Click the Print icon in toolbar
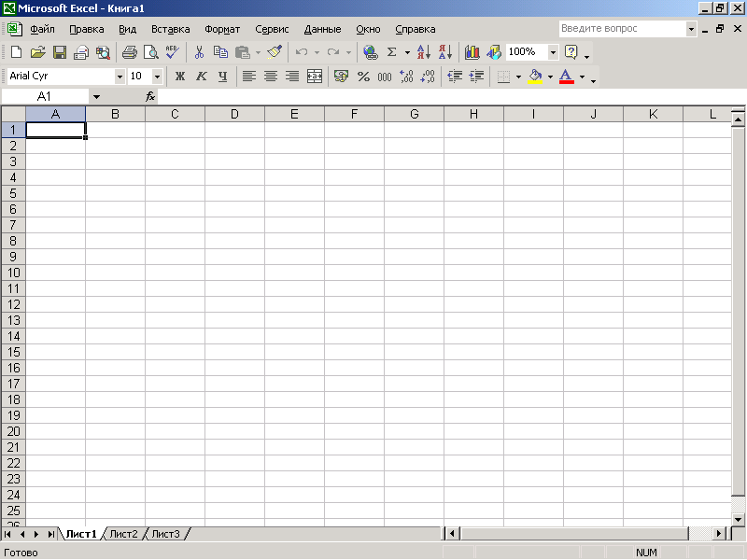Viewport: 747px width, 560px height. click(x=130, y=52)
